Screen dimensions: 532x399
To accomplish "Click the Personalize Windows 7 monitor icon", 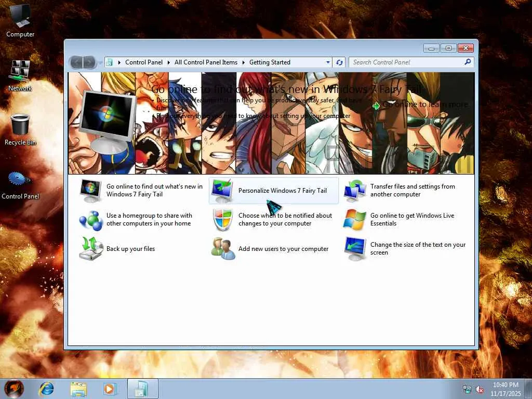I will point(221,191).
